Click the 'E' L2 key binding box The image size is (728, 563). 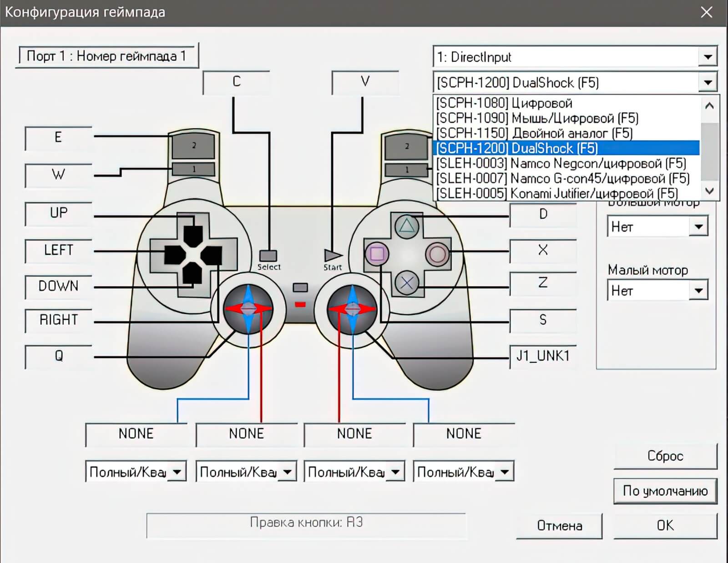coord(58,138)
